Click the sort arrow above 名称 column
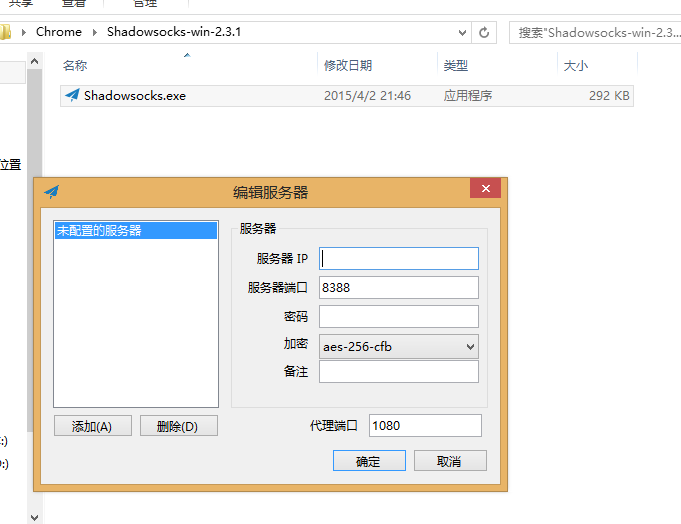The height and width of the screenshot is (524, 681). [187, 55]
